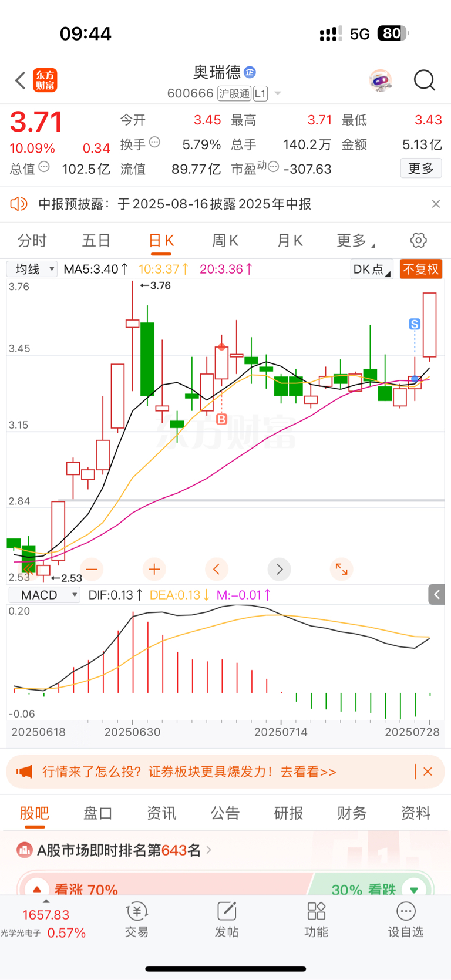The height and width of the screenshot is (980, 451).
Task: Switch to the 财务 tab
Action: click(x=352, y=813)
